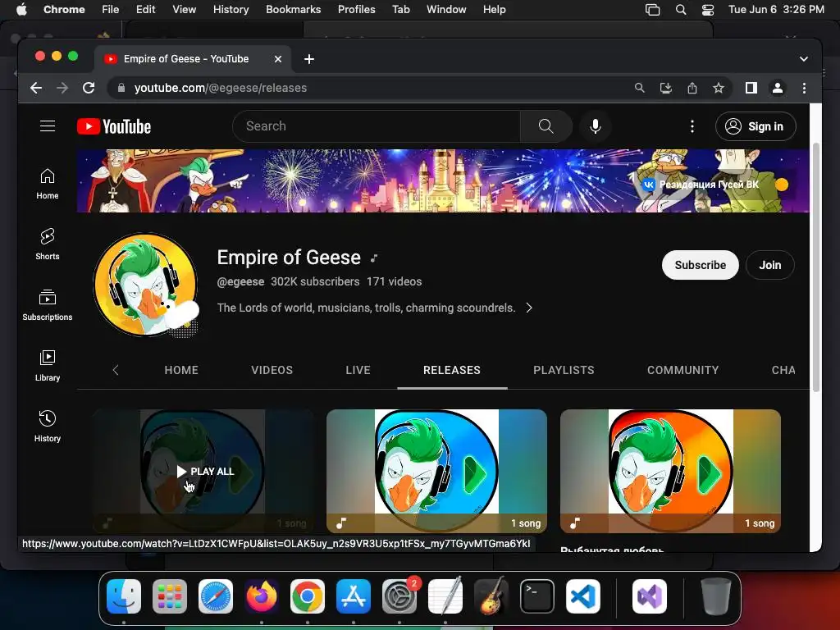Open the Profiles menu

[x=356, y=10]
